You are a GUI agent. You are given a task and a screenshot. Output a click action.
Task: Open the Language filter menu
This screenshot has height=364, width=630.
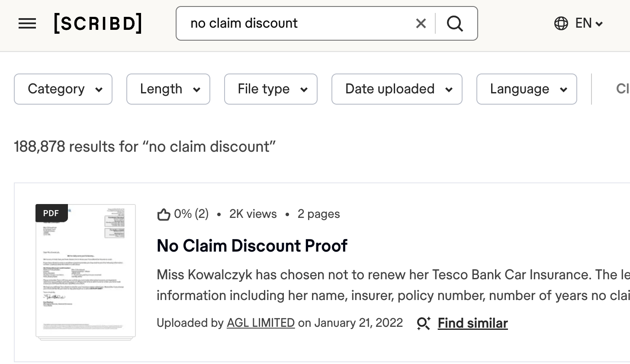click(x=527, y=89)
